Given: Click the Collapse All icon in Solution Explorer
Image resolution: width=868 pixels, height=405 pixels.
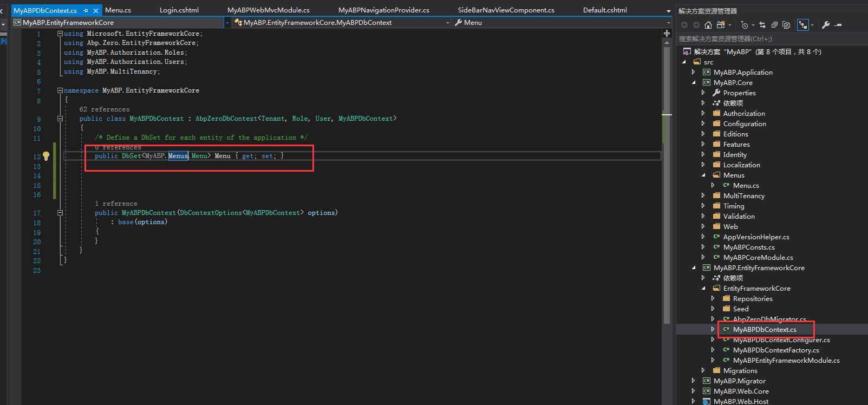Looking at the screenshot, I should [x=774, y=25].
